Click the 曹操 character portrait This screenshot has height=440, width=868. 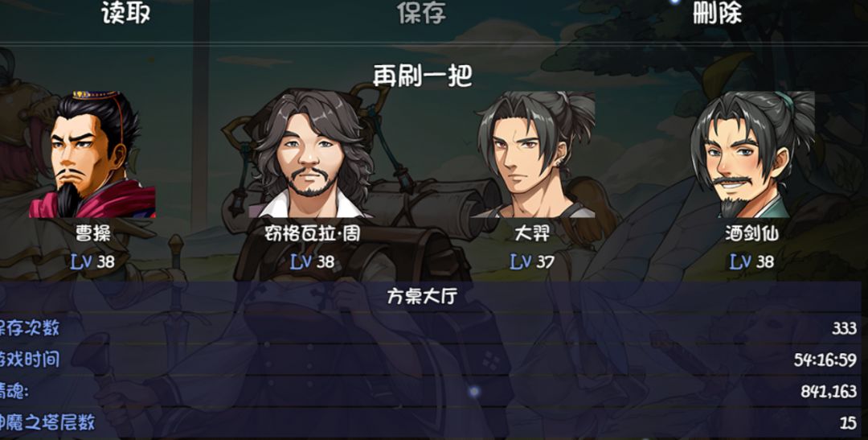[92, 154]
